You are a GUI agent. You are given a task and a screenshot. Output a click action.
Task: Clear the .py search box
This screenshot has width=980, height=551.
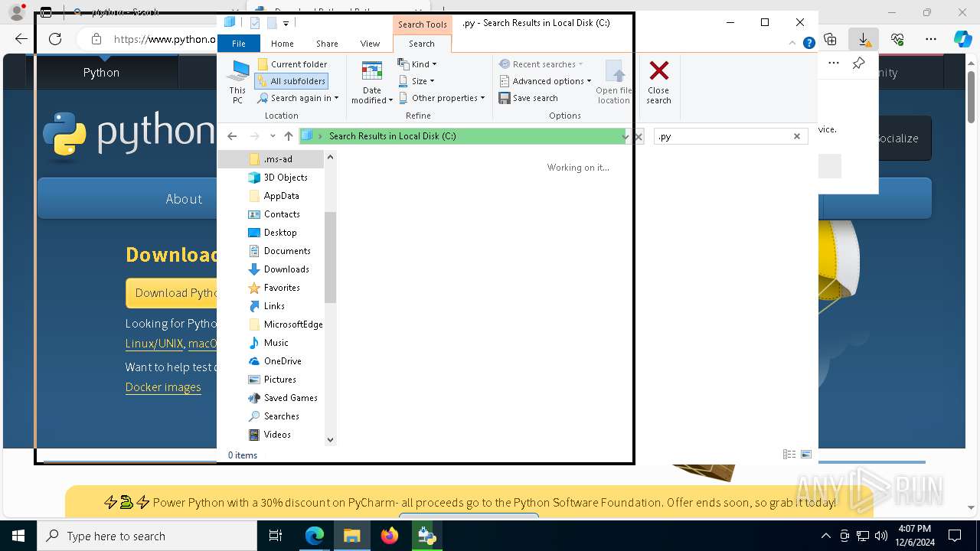pyautogui.click(x=797, y=136)
